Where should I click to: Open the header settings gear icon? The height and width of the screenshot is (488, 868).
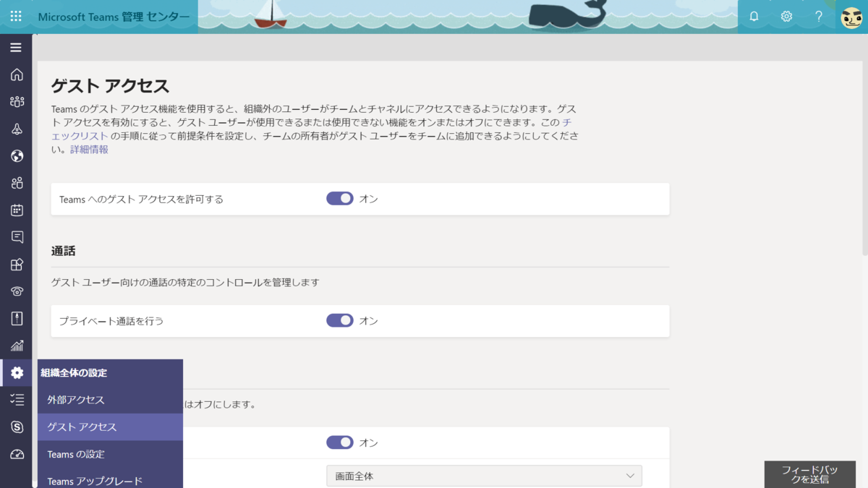(x=786, y=16)
